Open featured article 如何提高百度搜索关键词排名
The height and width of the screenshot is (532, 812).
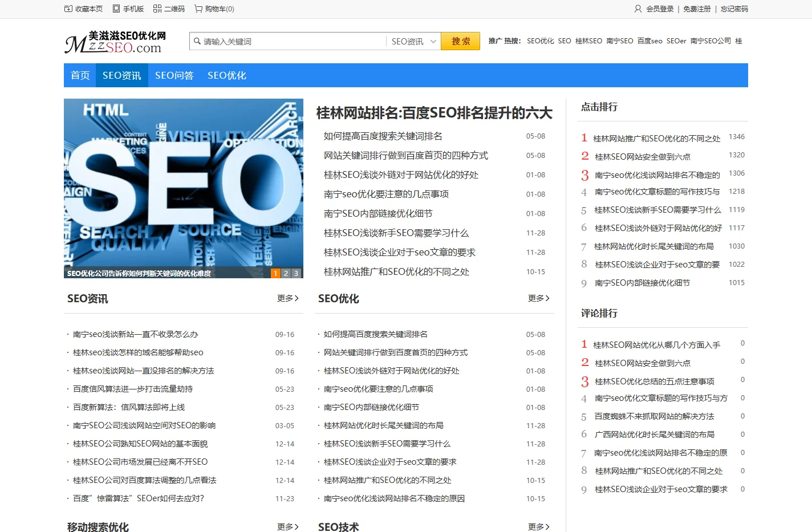point(383,136)
